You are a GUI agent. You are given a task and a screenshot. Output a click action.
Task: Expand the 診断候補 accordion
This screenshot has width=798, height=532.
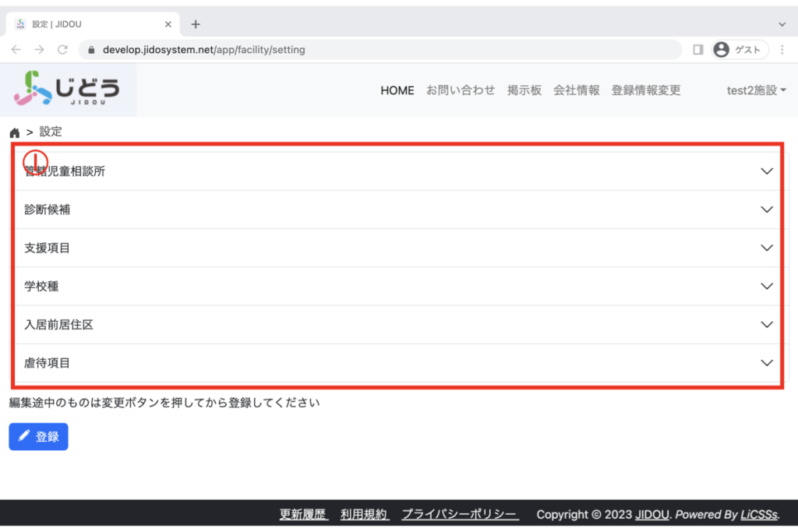pyautogui.click(x=767, y=210)
